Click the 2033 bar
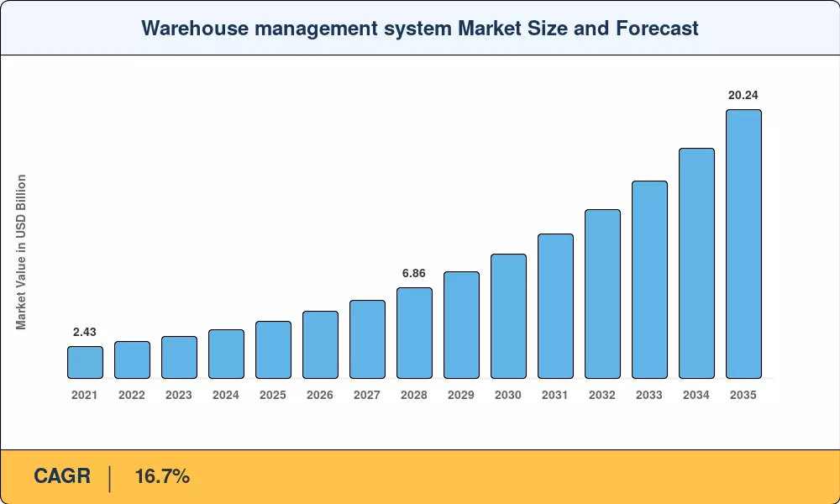 (x=650, y=280)
